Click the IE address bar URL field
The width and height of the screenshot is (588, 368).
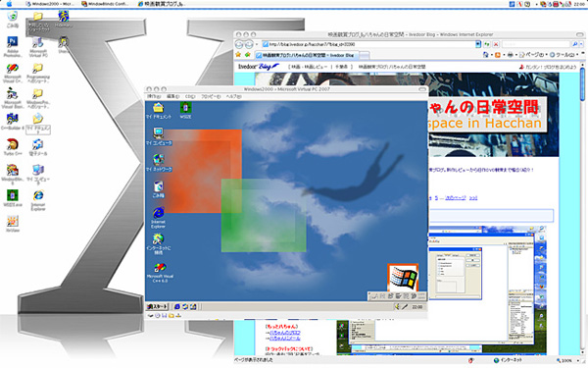(368, 44)
